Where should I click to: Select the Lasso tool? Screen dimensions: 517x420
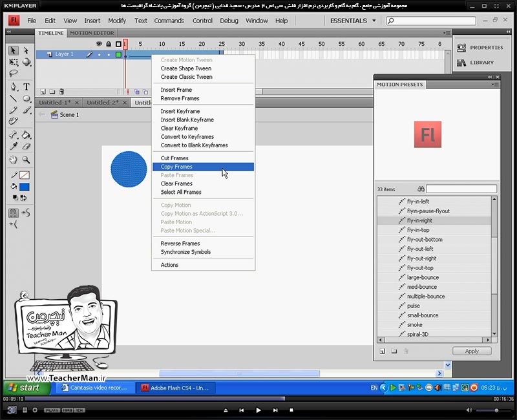point(13,73)
